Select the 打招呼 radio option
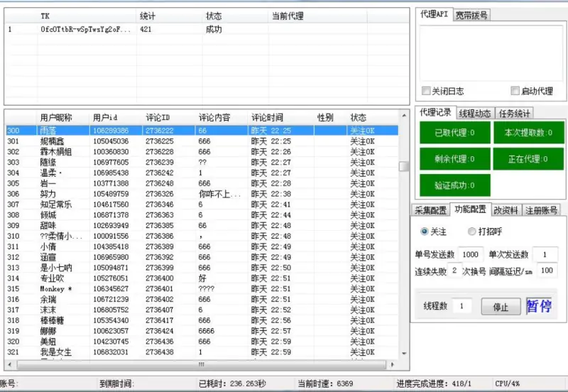 472,232
